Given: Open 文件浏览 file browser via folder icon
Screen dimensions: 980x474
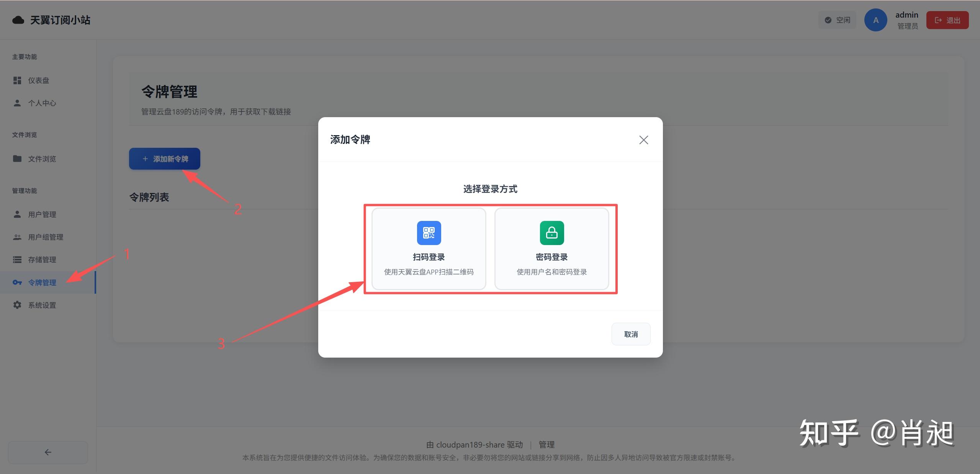Looking at the screenshot, I should pos(17,159).
